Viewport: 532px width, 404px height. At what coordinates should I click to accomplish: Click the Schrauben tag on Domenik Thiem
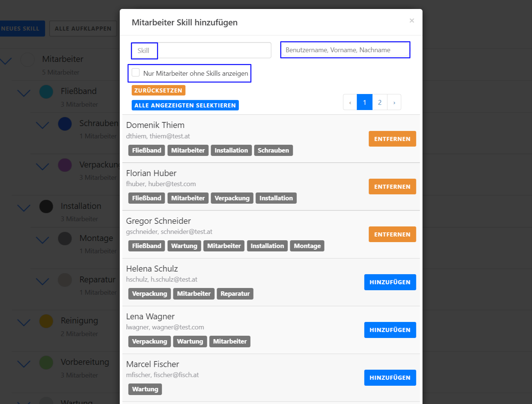click(x=273, y=150)
